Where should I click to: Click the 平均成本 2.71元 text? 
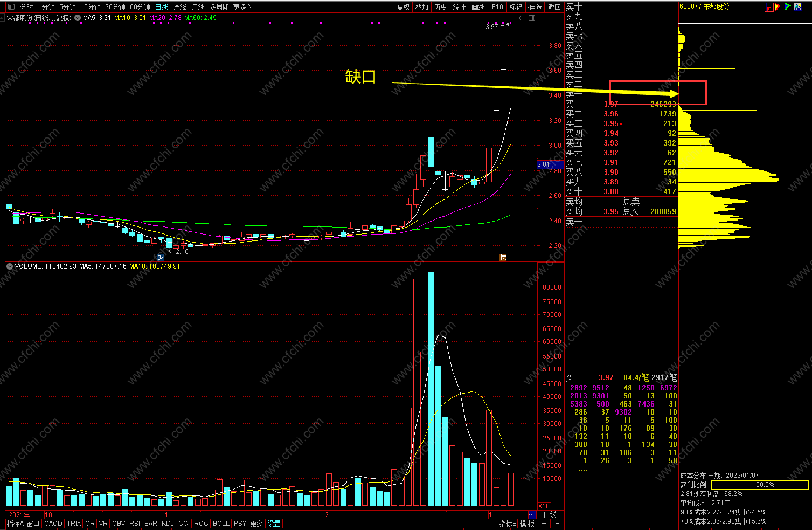coord(705,503)
